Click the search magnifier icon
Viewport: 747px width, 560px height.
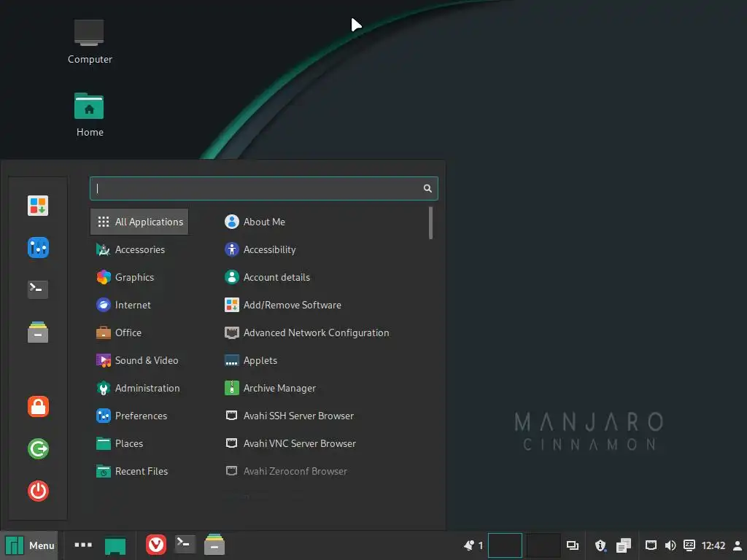point(427,189)
